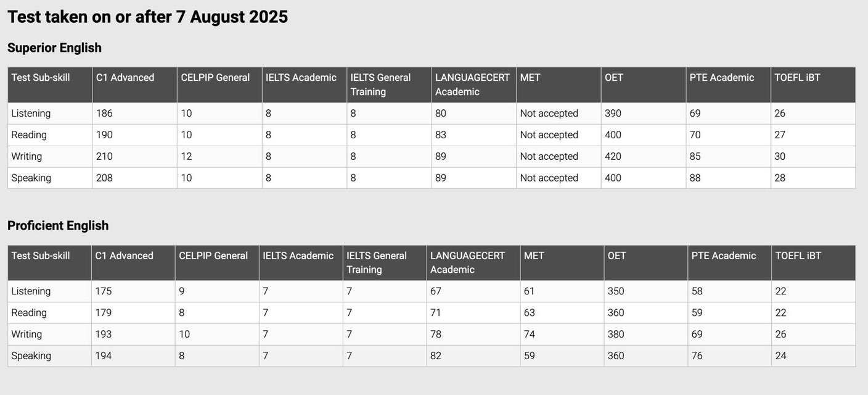
Task: Select TOEFL iBT header in Proficient English table
Action: click(x=798, y=256)
